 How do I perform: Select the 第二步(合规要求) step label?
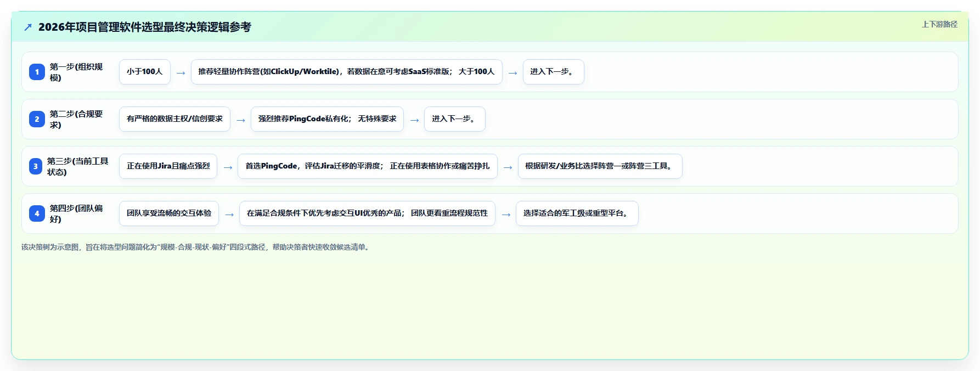(x=77, y=119)
